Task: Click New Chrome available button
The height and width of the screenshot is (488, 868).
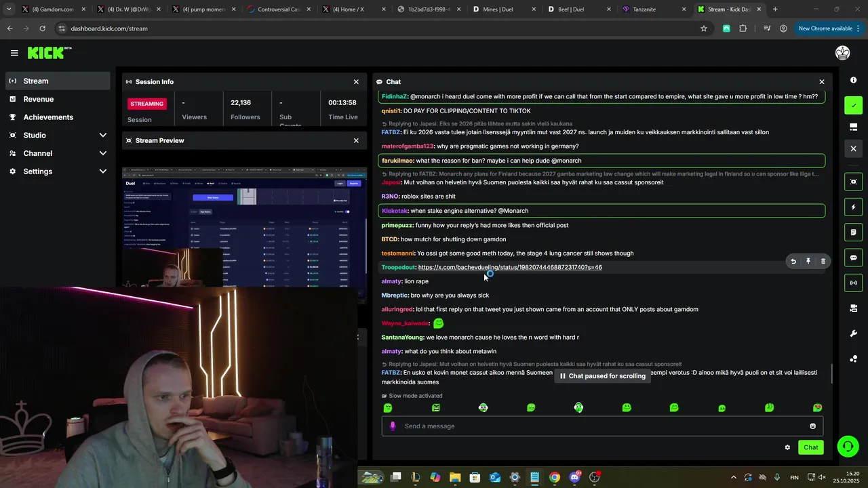Action: 825,28
